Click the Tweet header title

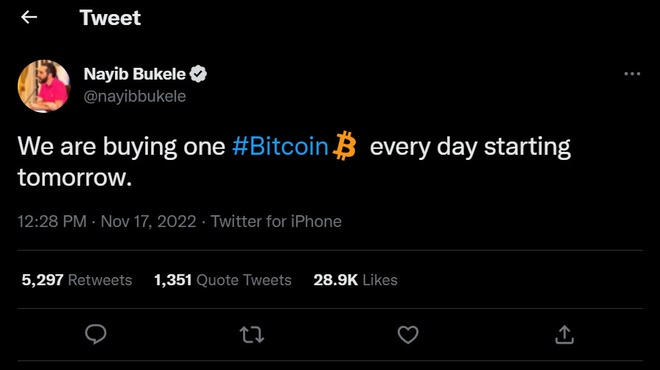coord(110,18)
